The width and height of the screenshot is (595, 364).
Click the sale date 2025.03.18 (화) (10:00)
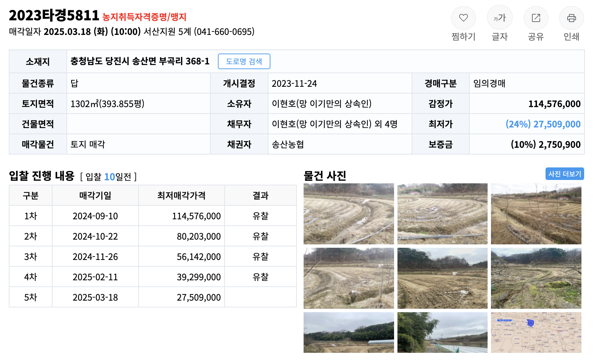tap(92, 32)
